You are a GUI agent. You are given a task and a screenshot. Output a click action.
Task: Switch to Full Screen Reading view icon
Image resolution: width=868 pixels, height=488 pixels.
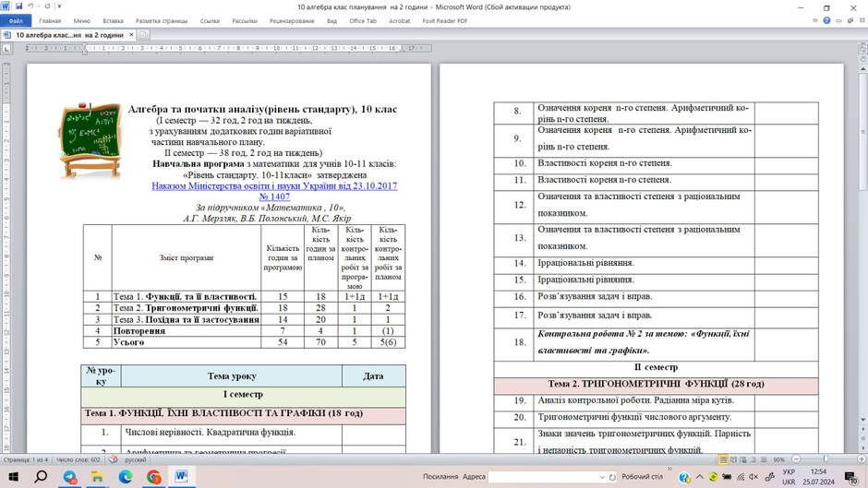(733, 459)
